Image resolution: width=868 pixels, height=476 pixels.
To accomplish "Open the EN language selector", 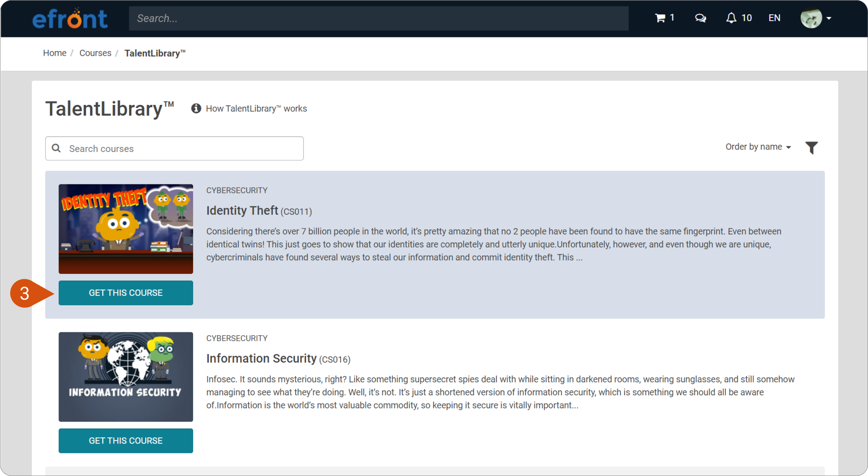I will point(774,18).
